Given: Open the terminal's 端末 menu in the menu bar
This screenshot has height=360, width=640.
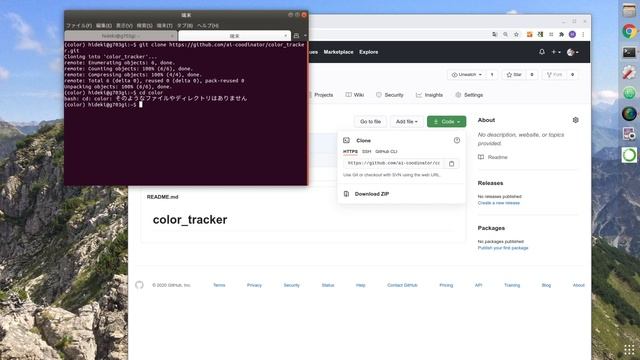Looking at the screenshot, I should [164, 25].
